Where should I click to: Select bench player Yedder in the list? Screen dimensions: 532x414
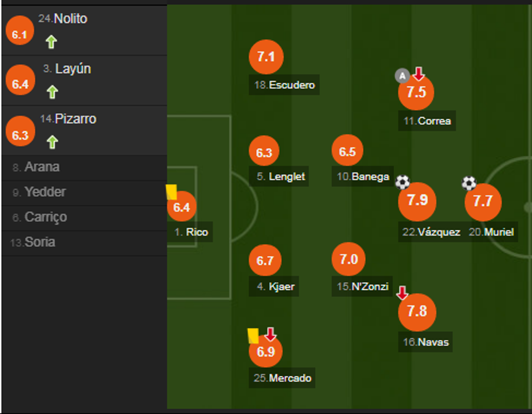click(x=45, y=192)
